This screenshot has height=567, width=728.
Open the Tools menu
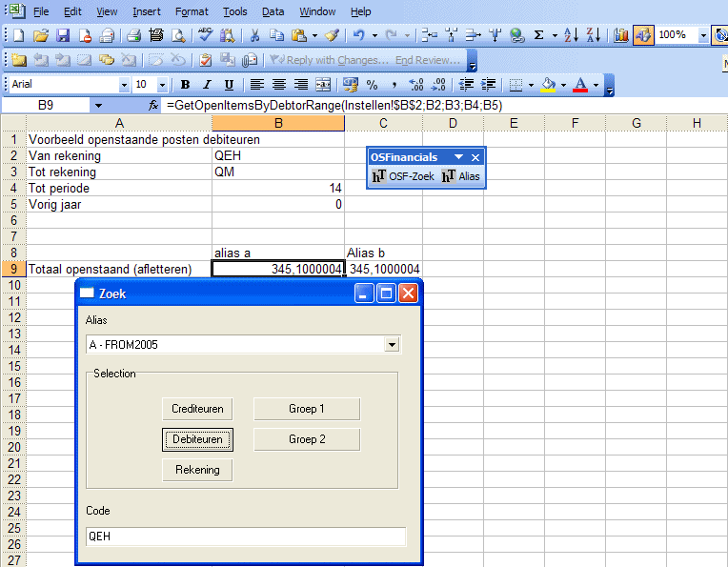click(235, 11)
